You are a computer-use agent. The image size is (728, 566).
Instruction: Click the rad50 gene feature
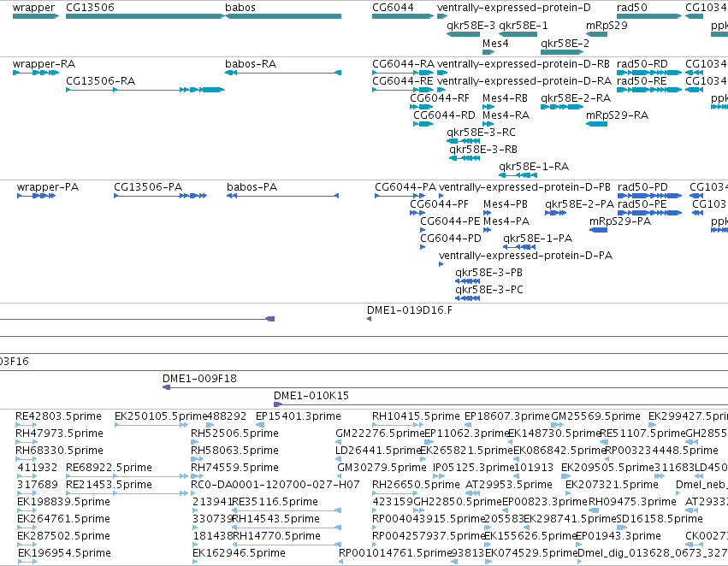coord(649,16)
